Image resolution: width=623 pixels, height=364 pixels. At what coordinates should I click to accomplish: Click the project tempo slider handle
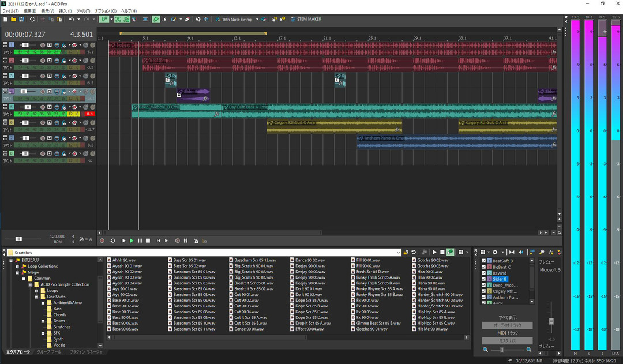click(18, 239)
